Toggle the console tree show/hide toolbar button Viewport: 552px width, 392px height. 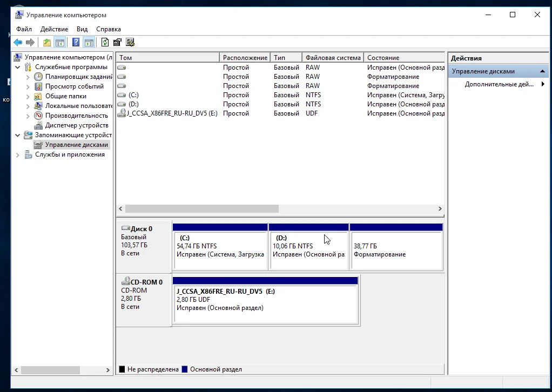tap(60, 43)
